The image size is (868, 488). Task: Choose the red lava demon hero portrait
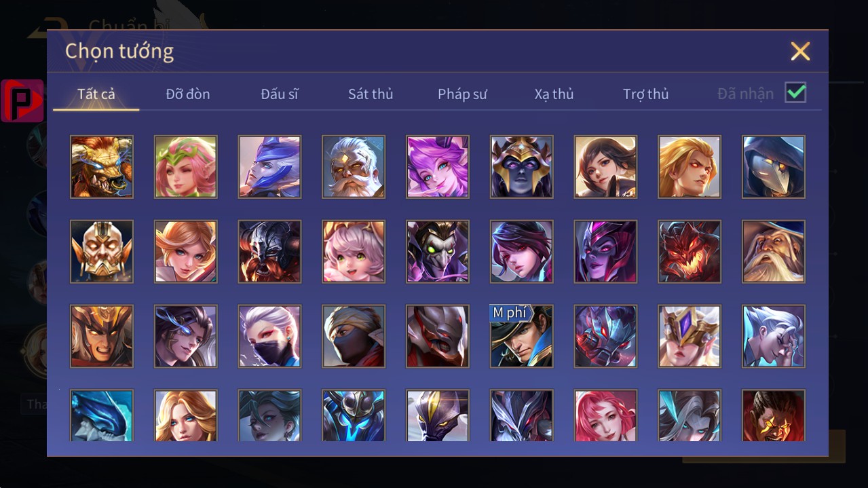click(x=690, y=252)
